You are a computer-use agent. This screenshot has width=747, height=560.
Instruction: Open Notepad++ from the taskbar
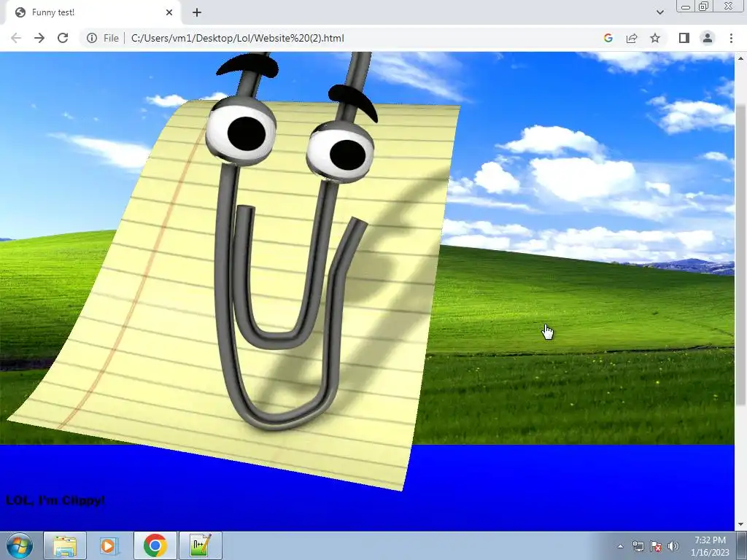[x=200, y=545]
